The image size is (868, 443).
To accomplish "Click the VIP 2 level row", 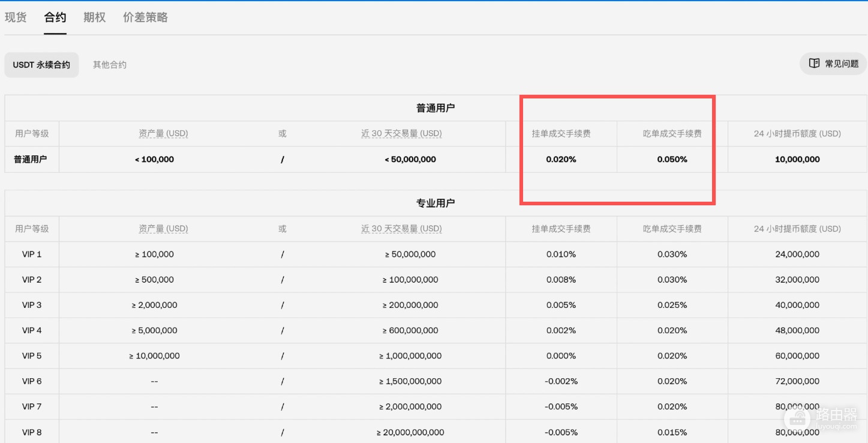I will [32, 280].
